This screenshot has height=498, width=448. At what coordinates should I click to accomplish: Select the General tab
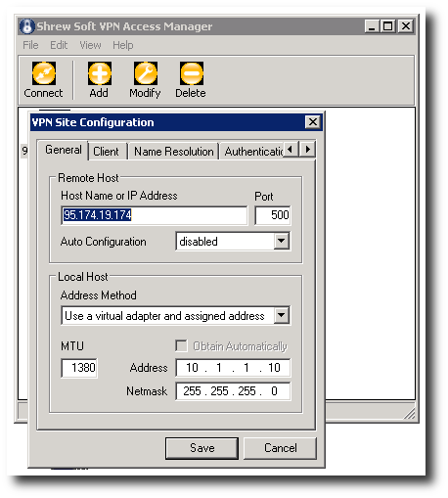64,150
